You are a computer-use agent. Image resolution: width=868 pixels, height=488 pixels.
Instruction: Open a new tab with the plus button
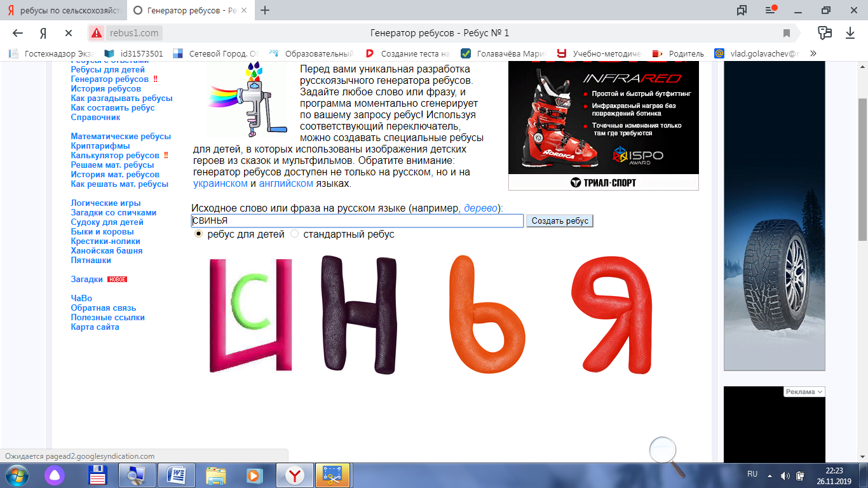point(265,10)
